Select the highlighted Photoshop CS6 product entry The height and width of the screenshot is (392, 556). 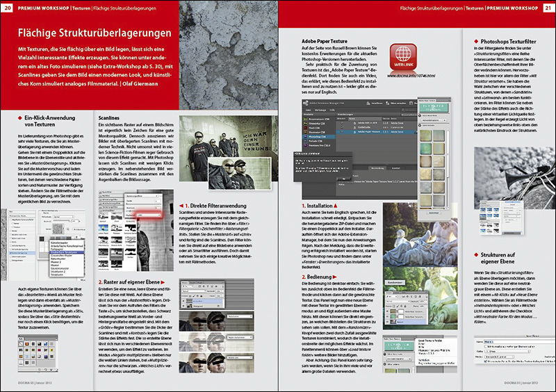point(319,137)
